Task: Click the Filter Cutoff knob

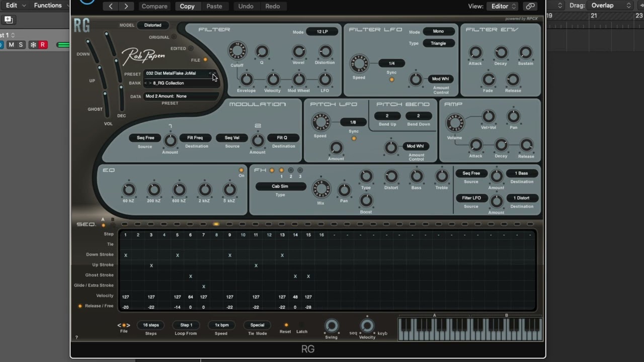Action: [237, 51]
